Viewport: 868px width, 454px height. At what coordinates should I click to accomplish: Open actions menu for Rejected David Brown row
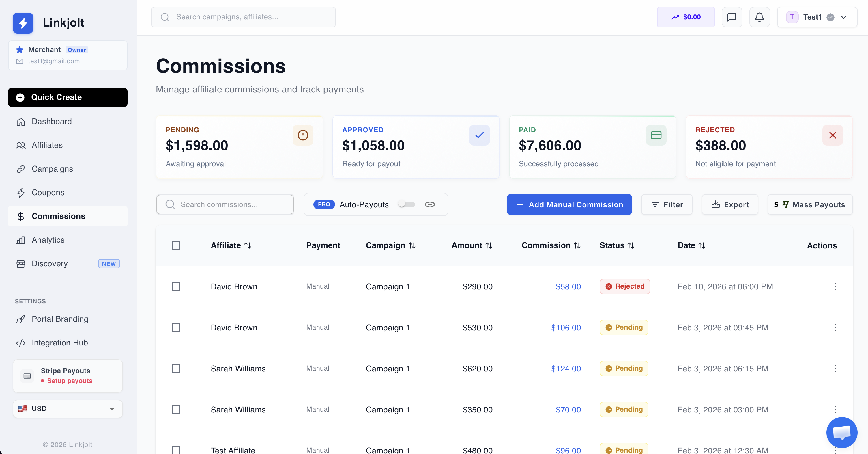click(835, 286)
